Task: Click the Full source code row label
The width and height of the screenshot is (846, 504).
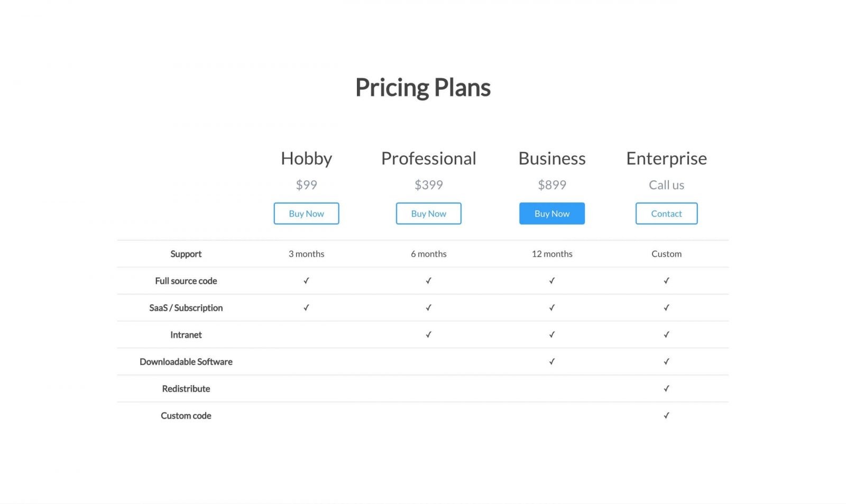Action: coord(186,281)
